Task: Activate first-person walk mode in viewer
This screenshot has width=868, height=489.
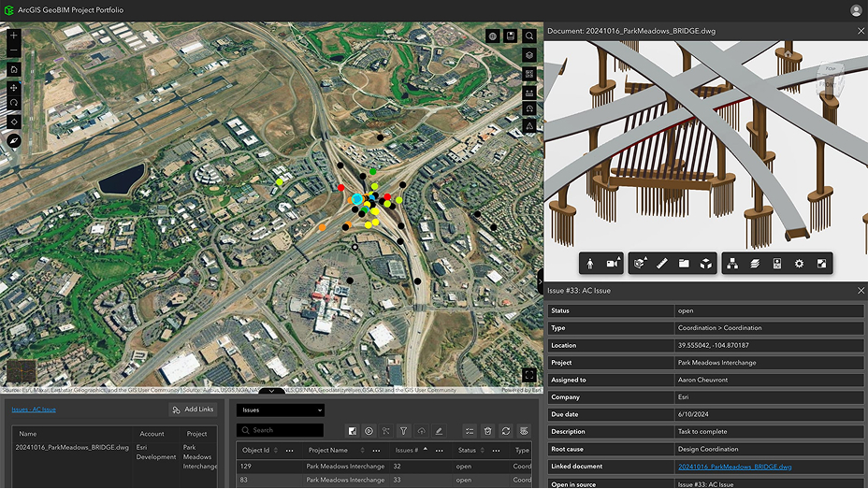Action: coord(590,264)
